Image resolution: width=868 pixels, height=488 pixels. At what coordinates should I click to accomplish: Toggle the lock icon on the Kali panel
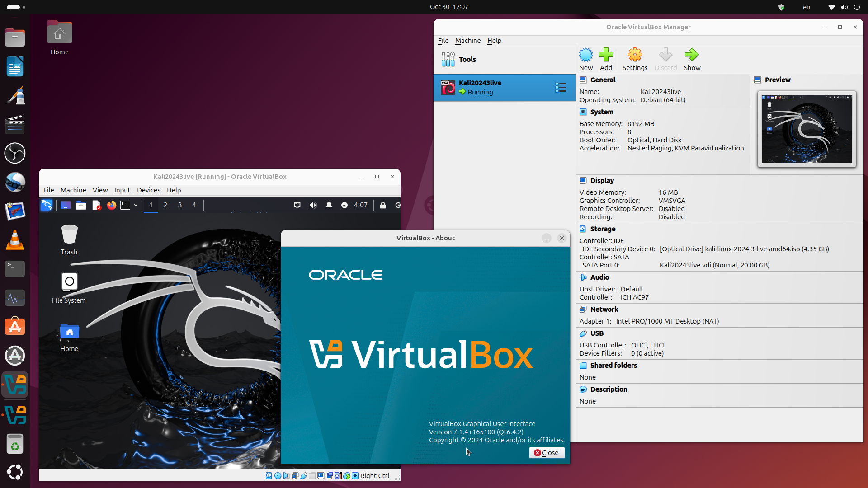click(383, 205)
